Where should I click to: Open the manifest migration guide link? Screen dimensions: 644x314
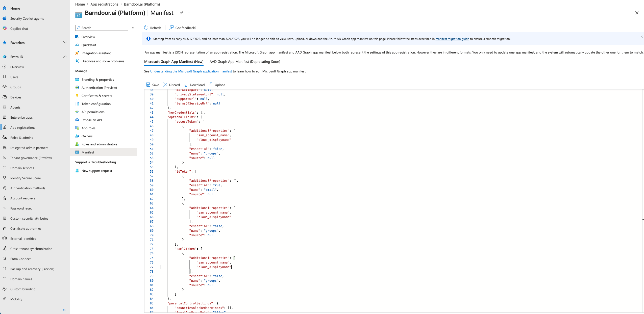click(452, 39)
